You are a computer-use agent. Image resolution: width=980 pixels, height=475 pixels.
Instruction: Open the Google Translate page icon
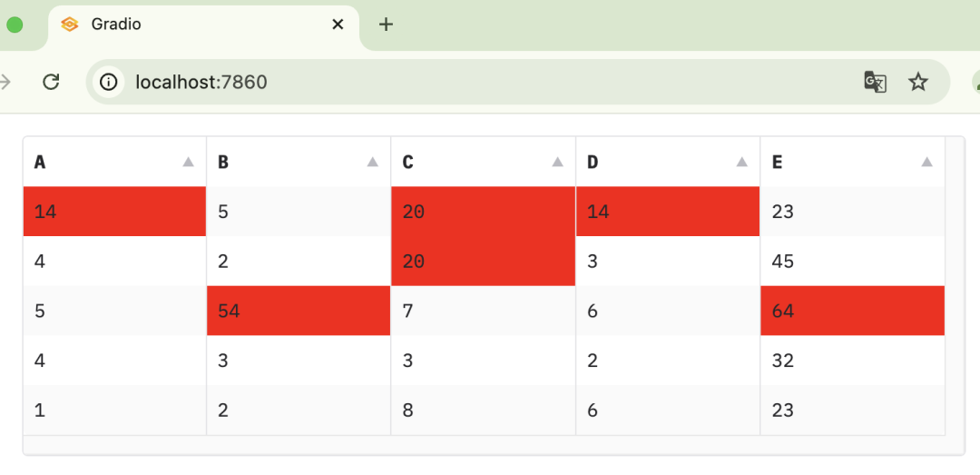click(875, 83)
